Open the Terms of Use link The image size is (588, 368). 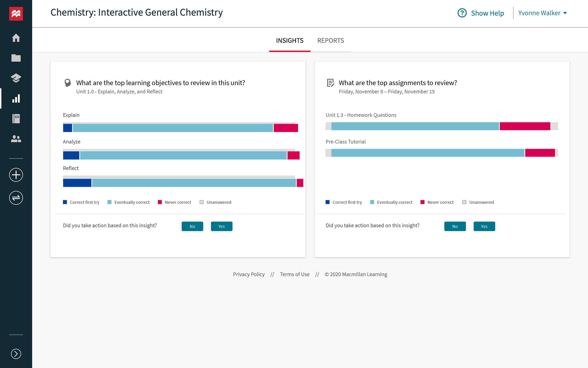(294, 274)
